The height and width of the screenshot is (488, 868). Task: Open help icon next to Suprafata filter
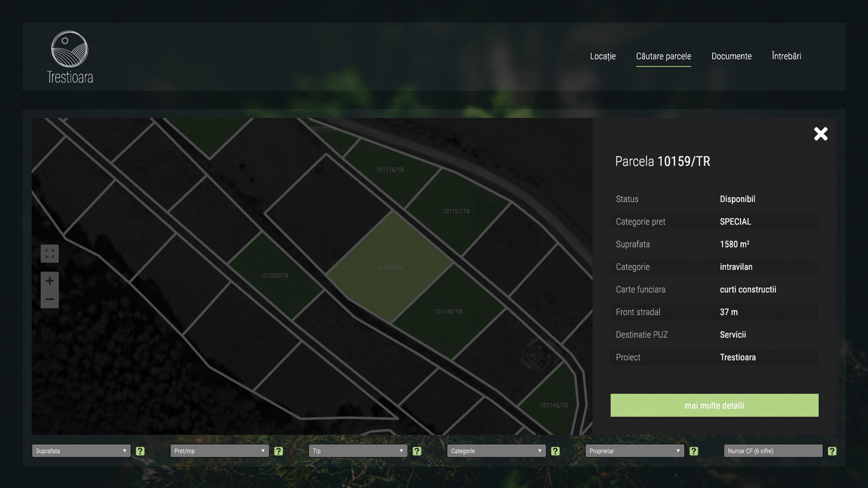[140, 451]
